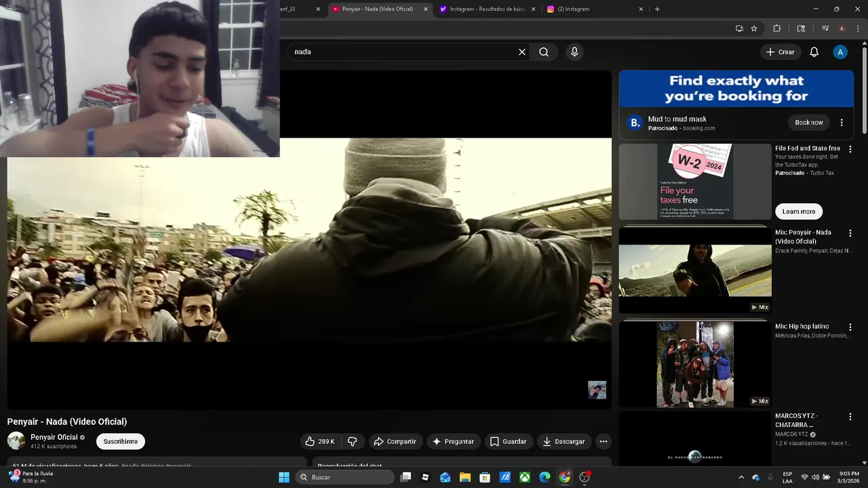
Task: Open YouTube notifications bell
Action: point(814,52)
